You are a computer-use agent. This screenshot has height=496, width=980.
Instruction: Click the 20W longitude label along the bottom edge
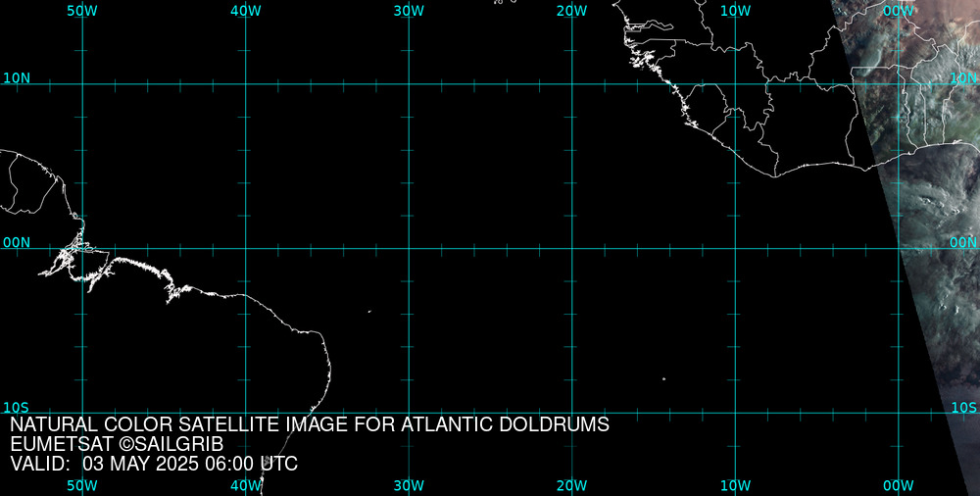[572, 486]
